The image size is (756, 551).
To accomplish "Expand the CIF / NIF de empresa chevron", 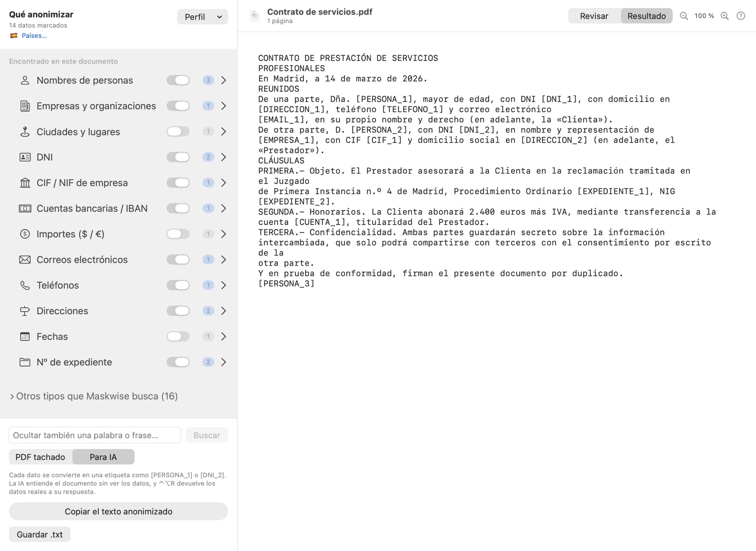I will [x=224, y=183].
